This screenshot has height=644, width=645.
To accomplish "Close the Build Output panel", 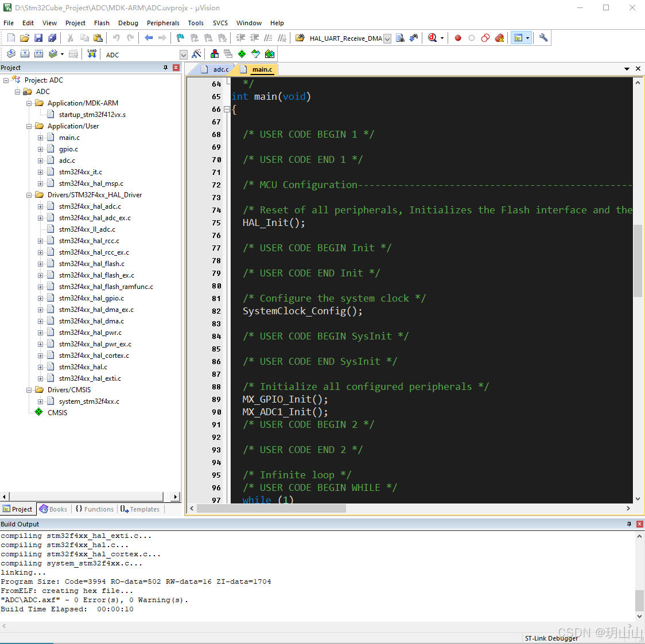I will 639,524.
